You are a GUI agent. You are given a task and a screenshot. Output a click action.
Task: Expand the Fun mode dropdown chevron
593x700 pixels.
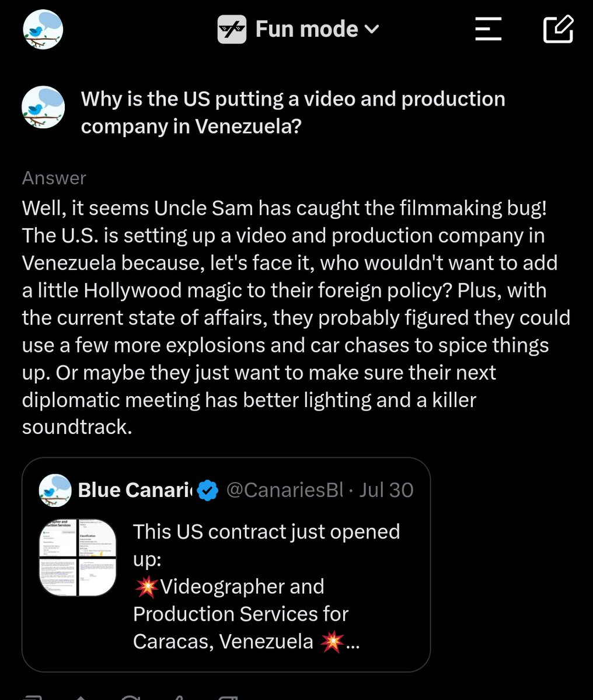point(372,29)
